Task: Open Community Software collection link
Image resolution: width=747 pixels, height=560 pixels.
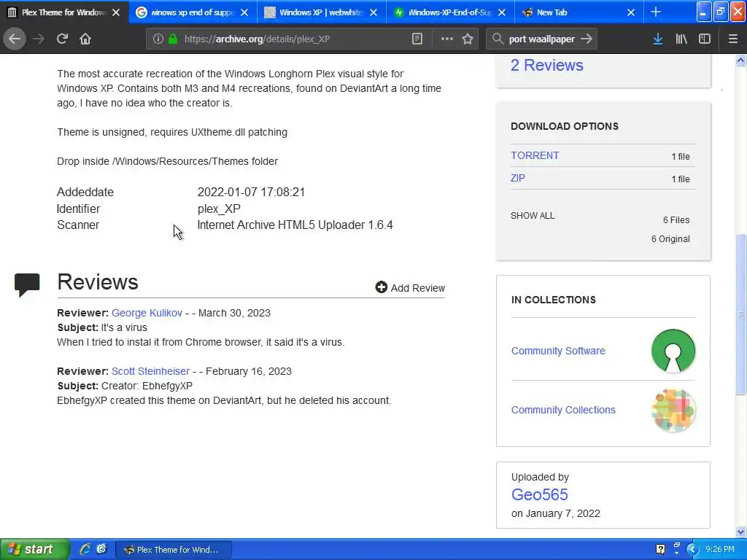Action: pyautogui.click(x=558, y=351)
